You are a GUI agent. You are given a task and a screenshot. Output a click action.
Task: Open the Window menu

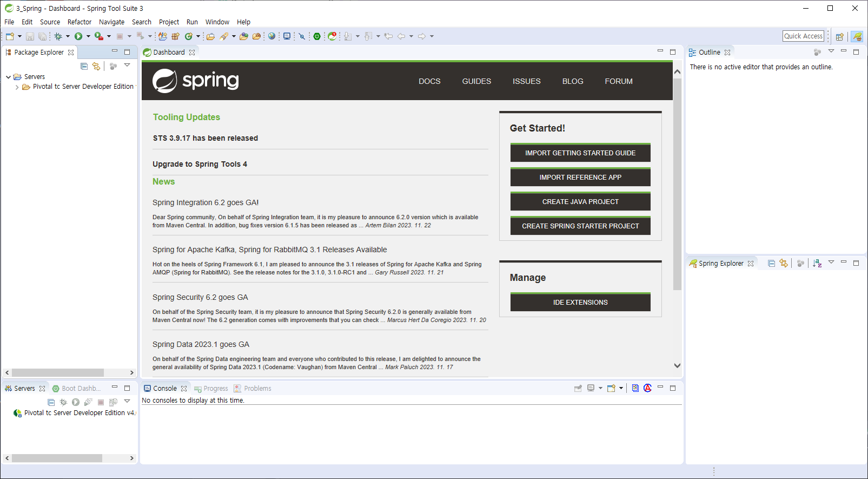(x=217, y=22)
